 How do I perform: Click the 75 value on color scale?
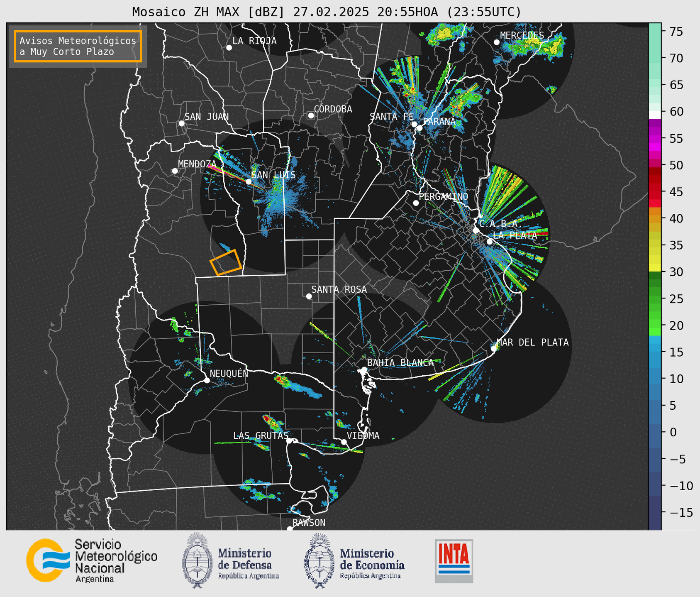pyautogui.click(x=676, y=32)
